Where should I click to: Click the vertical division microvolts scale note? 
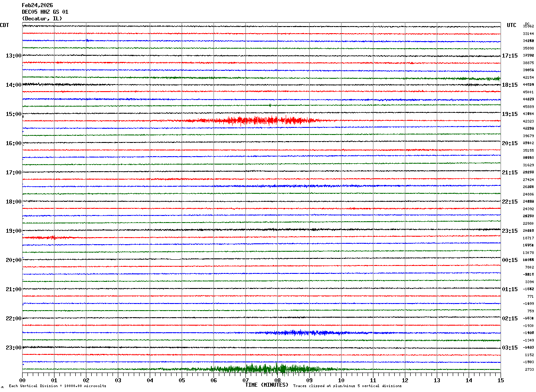click(x=58, y=386)
